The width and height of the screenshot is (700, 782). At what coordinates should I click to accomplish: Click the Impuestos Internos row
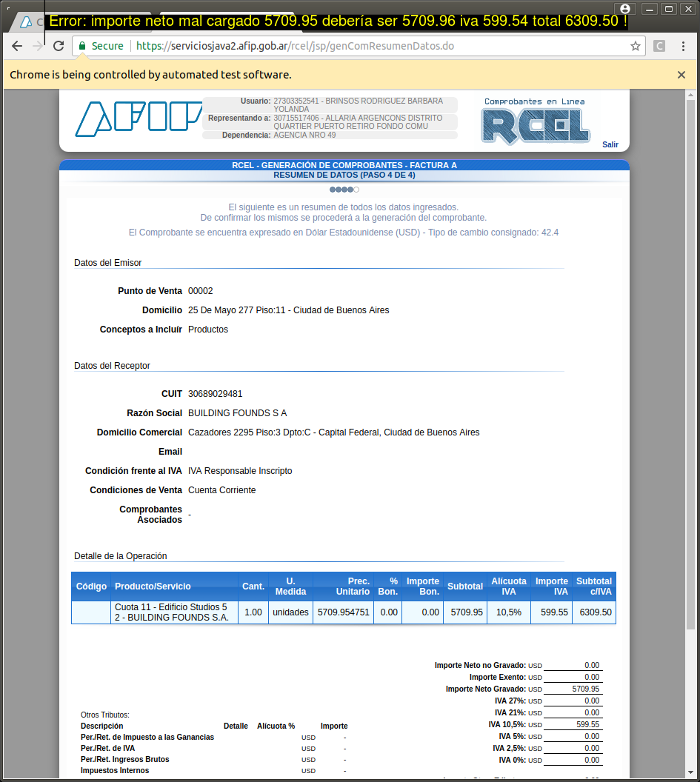click(213, 771)
